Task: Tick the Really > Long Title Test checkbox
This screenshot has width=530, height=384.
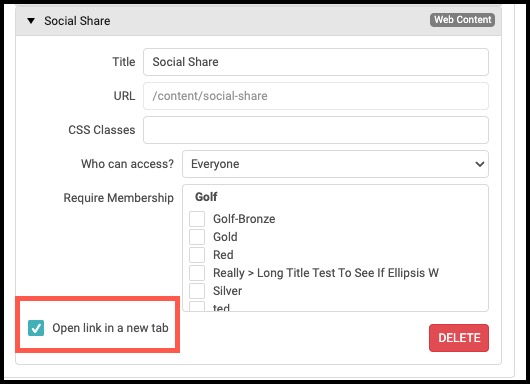Action: pos(197,273)
